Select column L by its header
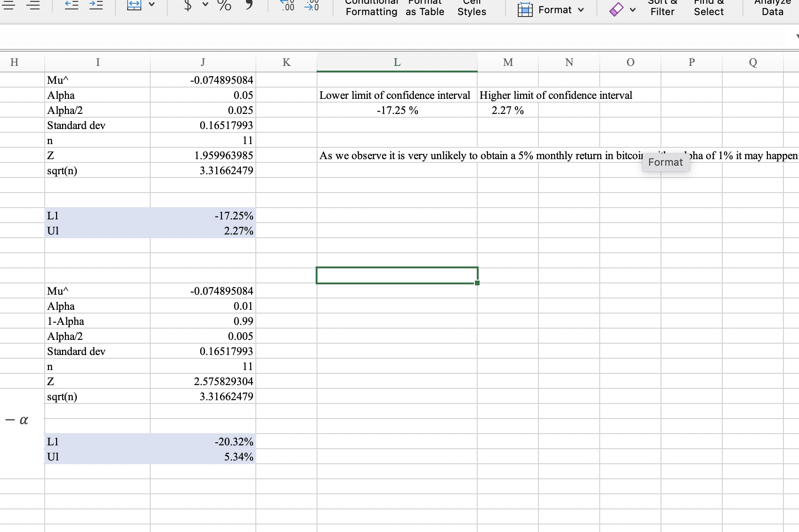The width and height of the screenshot is (799, 532). coord(397,62)
